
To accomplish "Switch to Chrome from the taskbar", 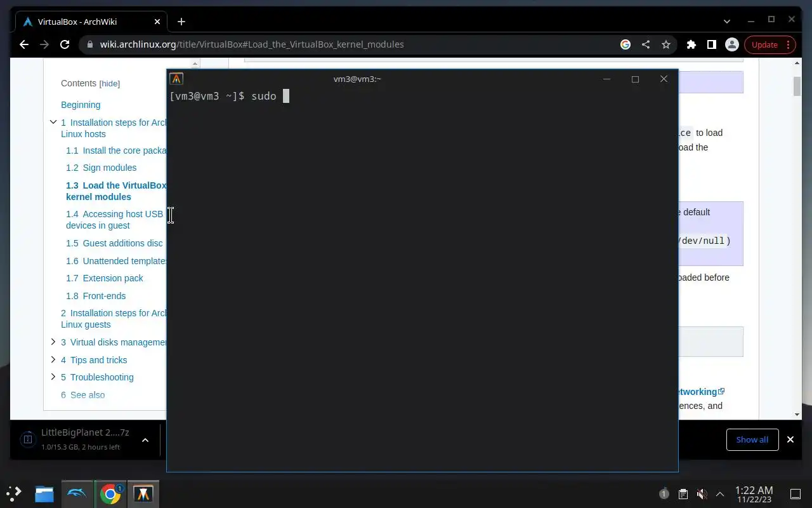I will [110, 493].
